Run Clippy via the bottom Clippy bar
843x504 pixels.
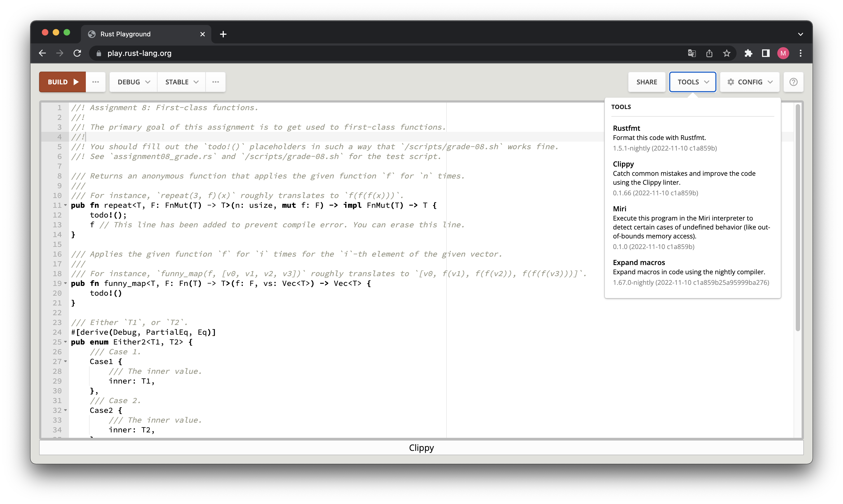coord(421,448)
